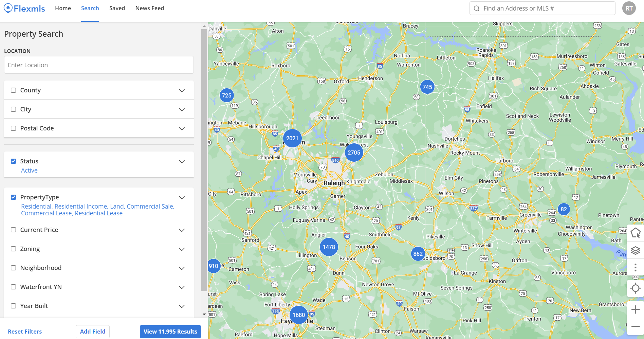Go to the Home tab
The image size is (644, 339).
click(x=63, y=8)
